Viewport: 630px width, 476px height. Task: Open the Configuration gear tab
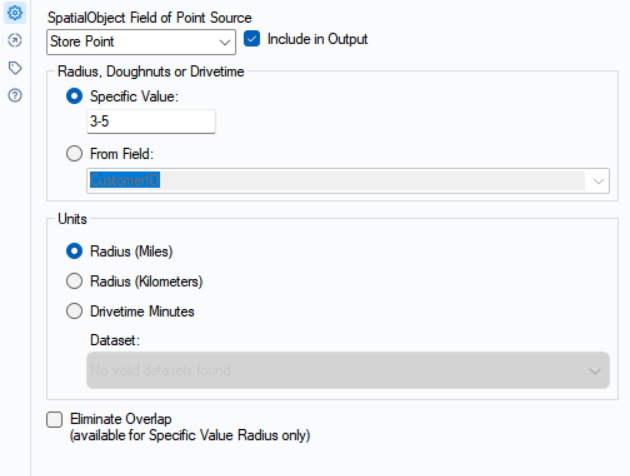point(14,15)
